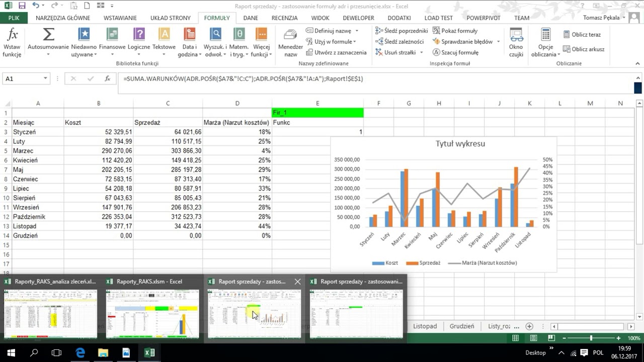Image resolution: width=644 pixels, height=362 pixels.
Task: Select Raporty_RAKS_analiza zleceń window thumbnail
Action: 50,309
